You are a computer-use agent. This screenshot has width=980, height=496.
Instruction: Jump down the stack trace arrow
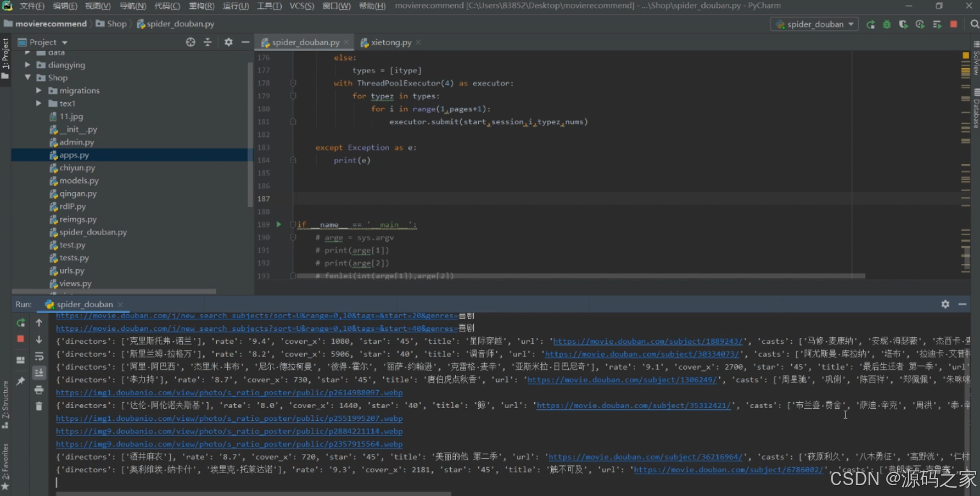pos(39,339)
